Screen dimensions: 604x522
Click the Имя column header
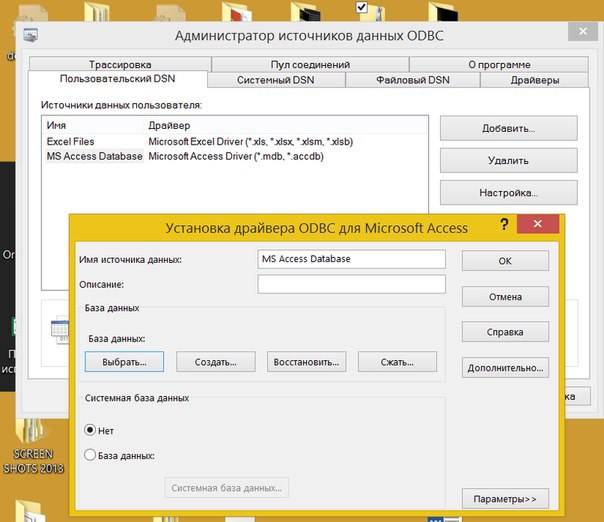93,125
